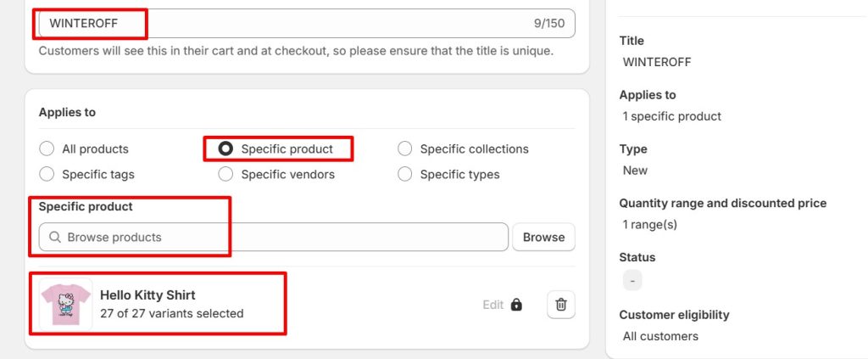Click the lock icon beside Edit
868x359 pixels.
click(517, 305)
